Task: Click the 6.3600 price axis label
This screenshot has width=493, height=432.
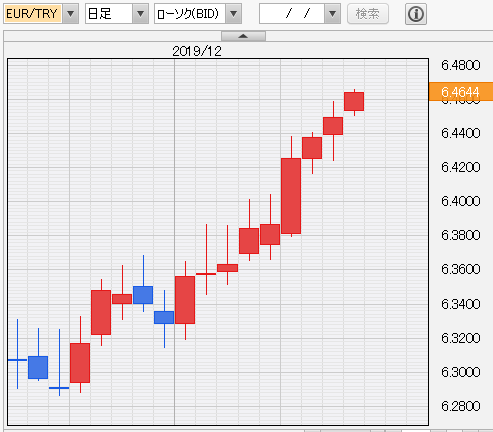Action: click(461, 269)
